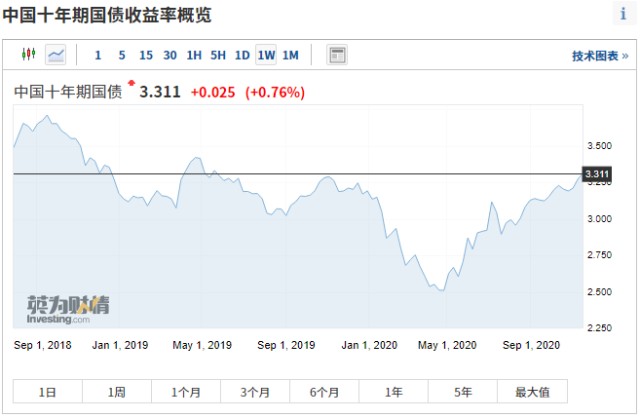The width and height of the screenshot is (640, 418).
Task: Show the 5年 time range
Action: [x=463, y=392]
